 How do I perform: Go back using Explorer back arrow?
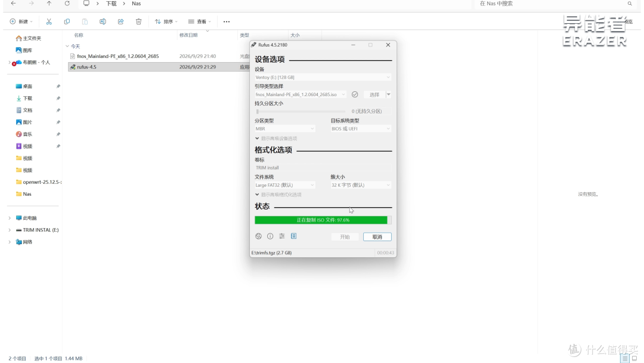point(13,4)
